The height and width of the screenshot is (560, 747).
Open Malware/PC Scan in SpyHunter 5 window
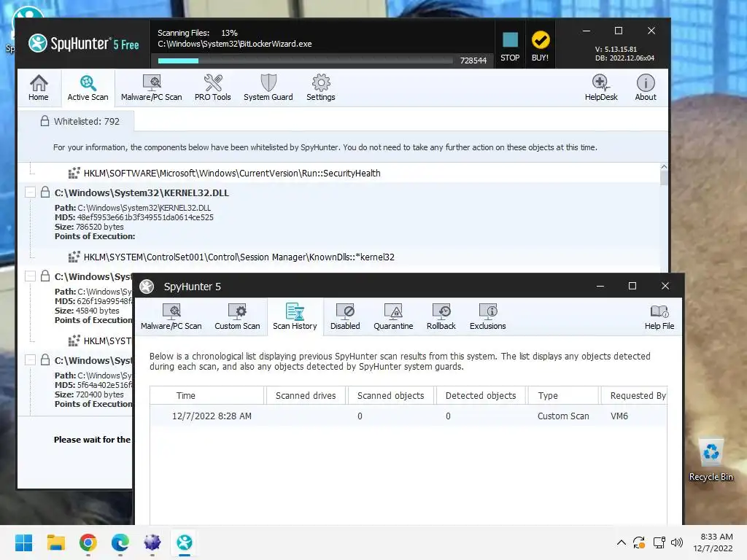(171, 316)
